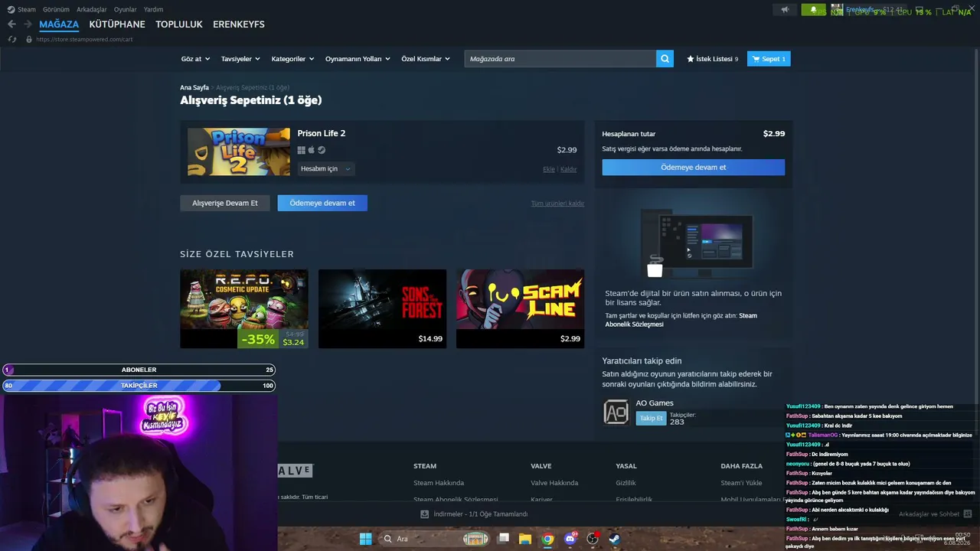980x551 pixels.
Task: Click Kaldır to remove Prison Life 2
Action: [x=568, y=169]
